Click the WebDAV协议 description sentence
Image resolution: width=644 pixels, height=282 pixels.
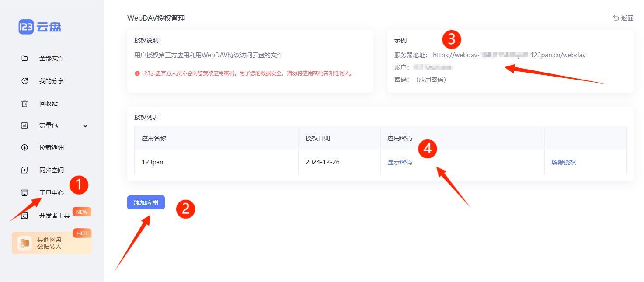click(209, 55)
